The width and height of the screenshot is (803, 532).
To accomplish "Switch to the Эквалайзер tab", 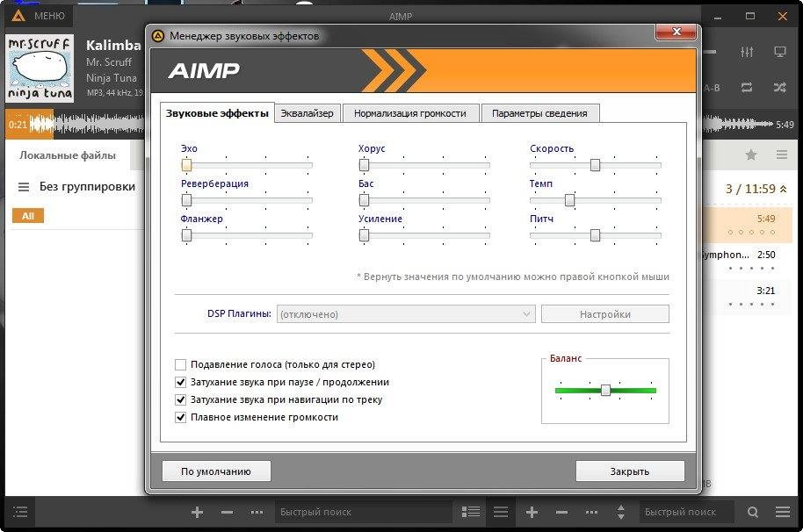I will pyautogui.click(x=307, y=113).
